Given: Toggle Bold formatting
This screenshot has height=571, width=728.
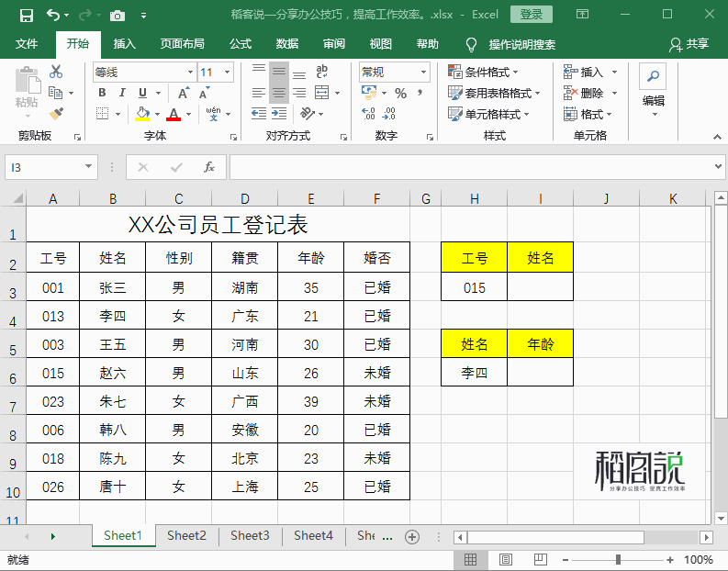Looking at the screenshot, I should 102,93.
